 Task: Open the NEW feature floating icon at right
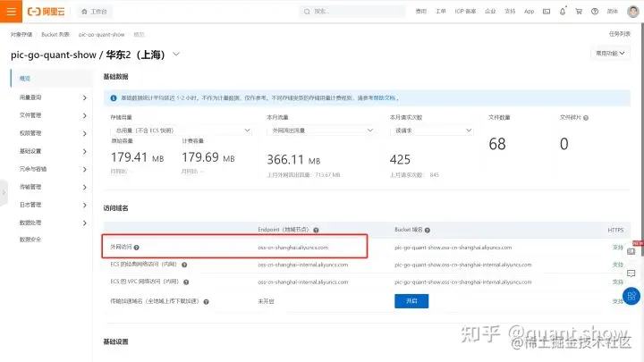pyautogui.click(x=632, y=249)
